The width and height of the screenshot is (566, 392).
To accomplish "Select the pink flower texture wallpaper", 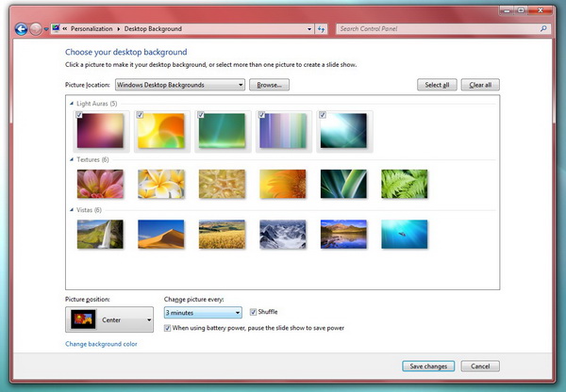I will click(99, 183).
